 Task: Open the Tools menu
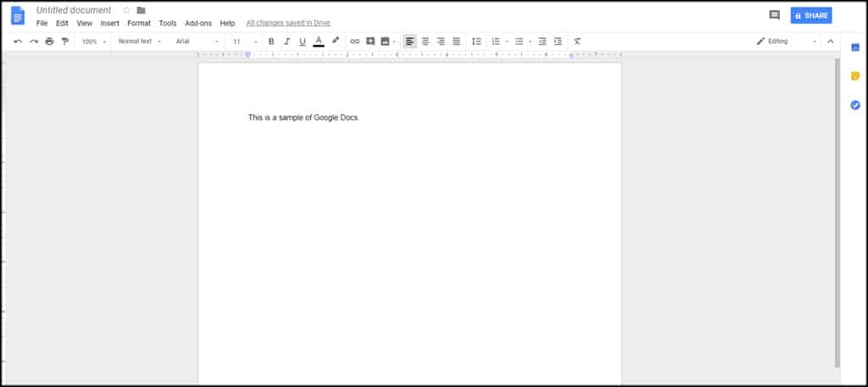point(168,23)
